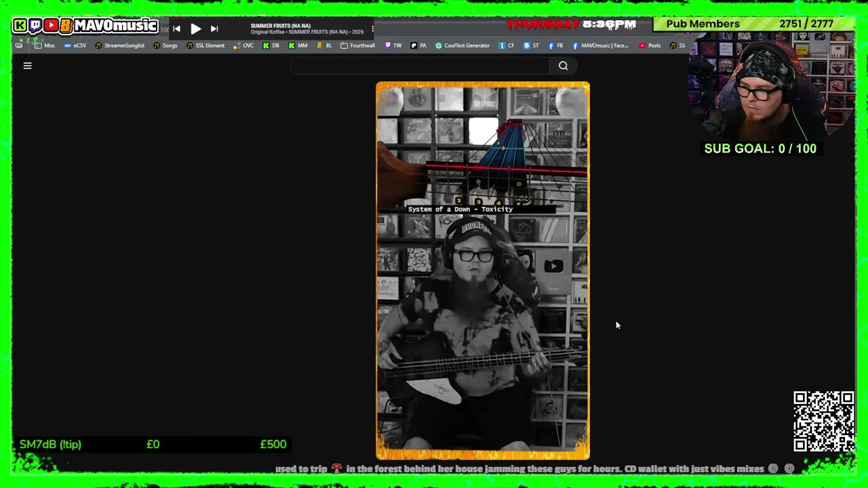Click the SUB GOAL: 0 / 100 text
The width and height of the screenshot is (868, 488).
(760, 148)
